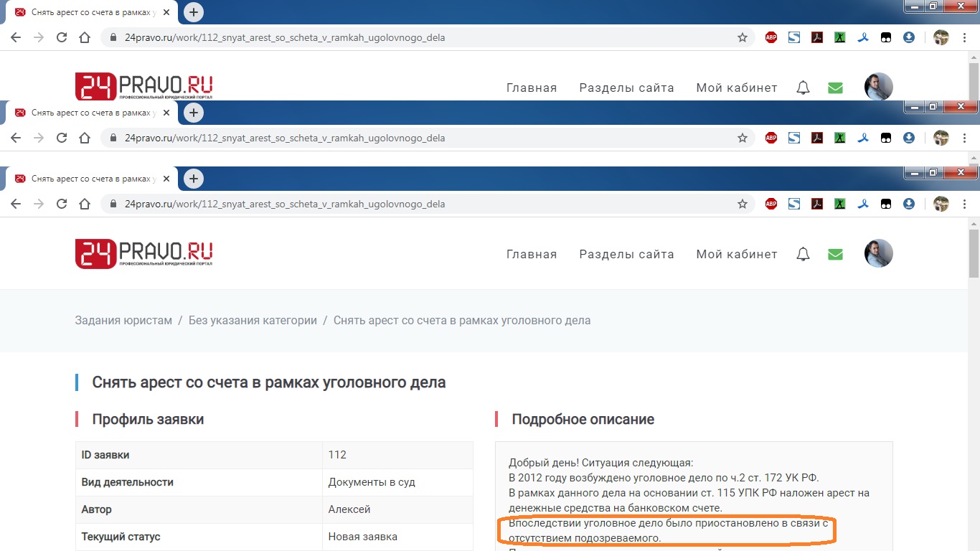Click the user avatar in the fully visible site header

click(x=878, y=253)
